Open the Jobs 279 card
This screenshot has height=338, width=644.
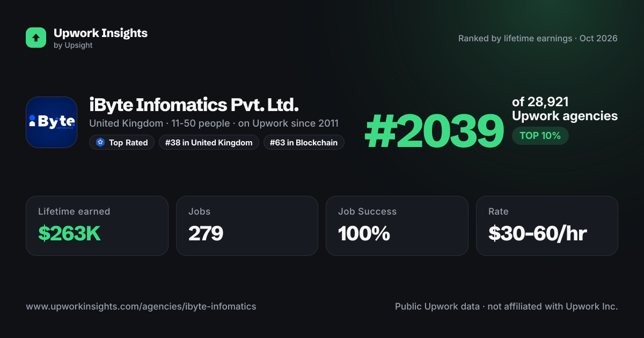click(x=247, y=226)
